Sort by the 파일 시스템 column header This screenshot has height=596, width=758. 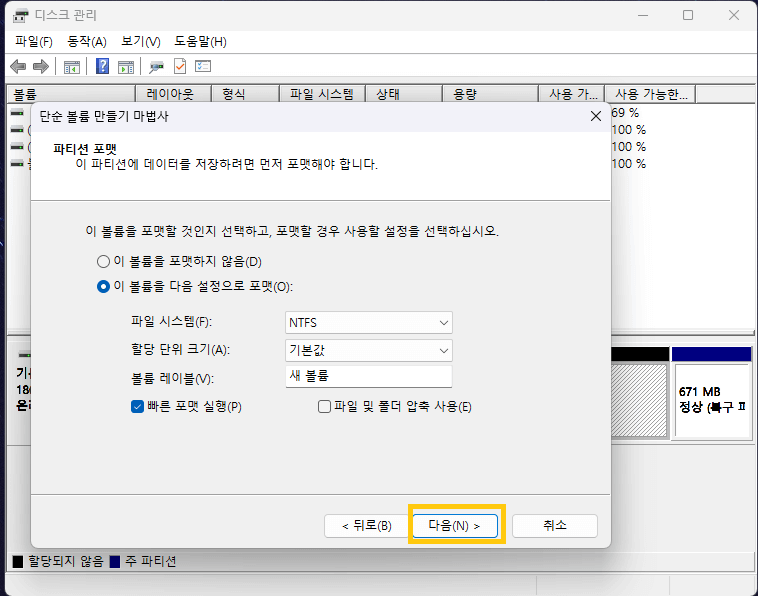click(x=322, y=94)
